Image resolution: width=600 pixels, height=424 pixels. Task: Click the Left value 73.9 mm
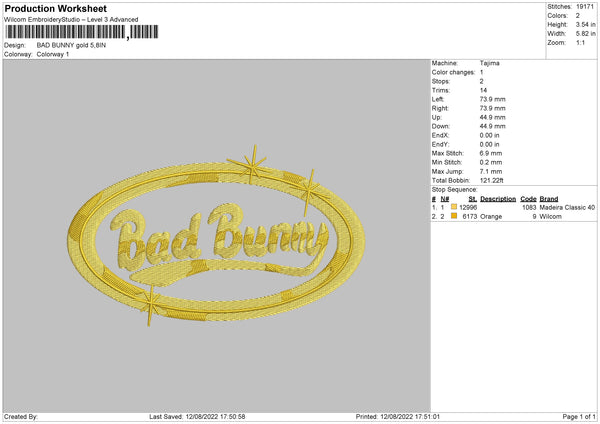(492, 99)
